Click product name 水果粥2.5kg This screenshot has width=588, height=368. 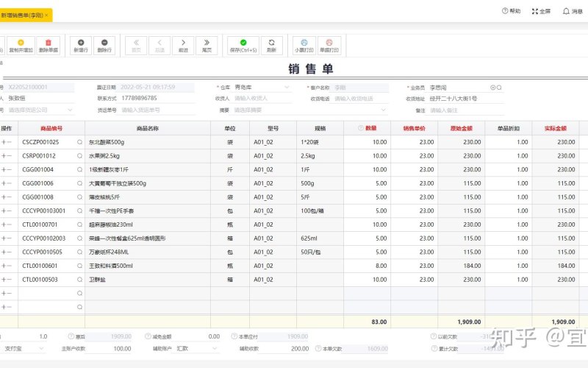(104, 156)
